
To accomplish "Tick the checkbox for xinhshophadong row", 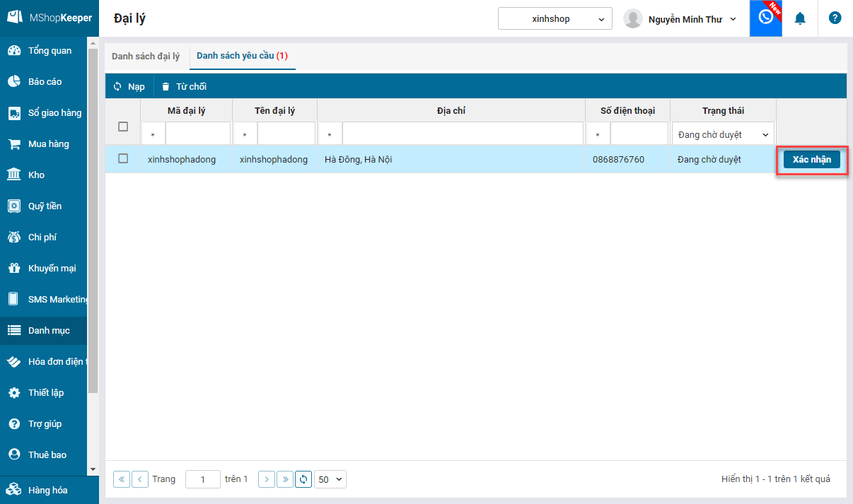I will (x=123, y=159).
